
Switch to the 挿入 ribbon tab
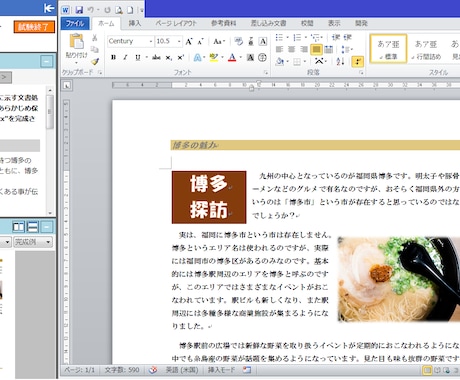click(135, 23)
